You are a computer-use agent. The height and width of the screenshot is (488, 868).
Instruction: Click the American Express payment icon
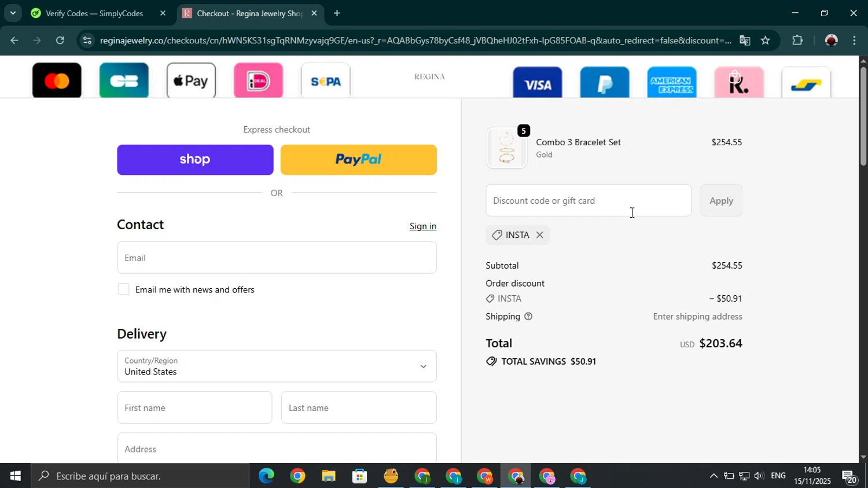[672, 82]
